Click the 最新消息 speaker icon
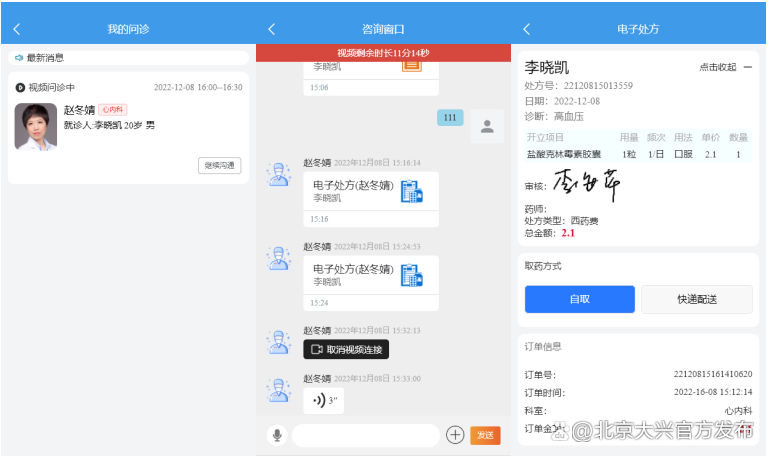This screenshot has width=769, height=457. [19, 58]
